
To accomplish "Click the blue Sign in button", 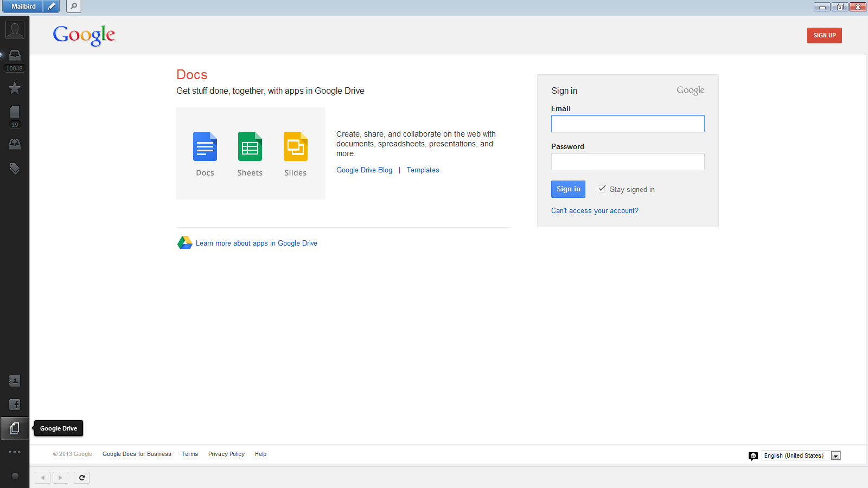I will coord(568,189).
